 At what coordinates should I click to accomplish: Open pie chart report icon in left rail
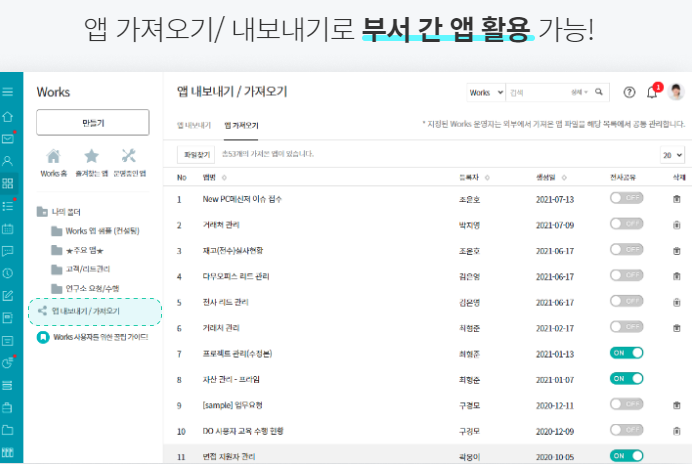click(x=8, y=363)
